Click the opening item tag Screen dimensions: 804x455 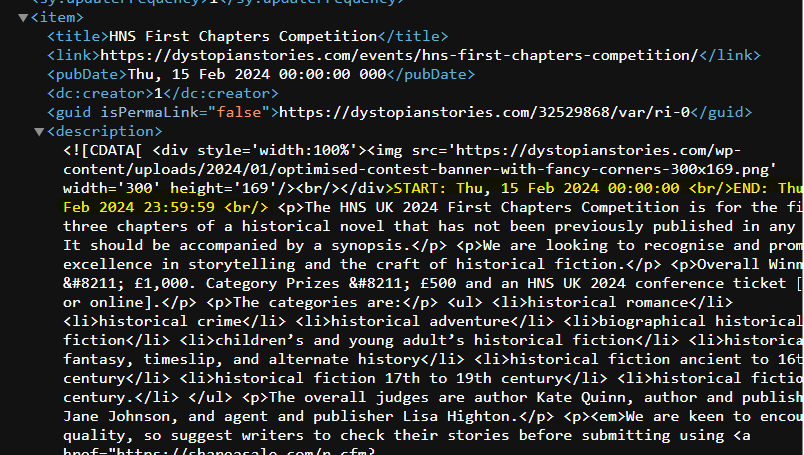57,17
